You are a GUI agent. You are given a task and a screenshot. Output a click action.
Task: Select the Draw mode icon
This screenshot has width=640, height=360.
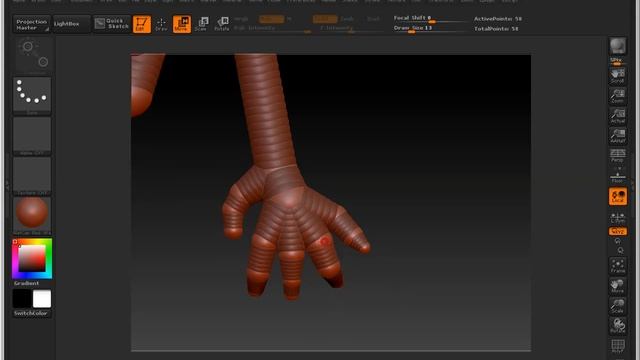point(161,24)
